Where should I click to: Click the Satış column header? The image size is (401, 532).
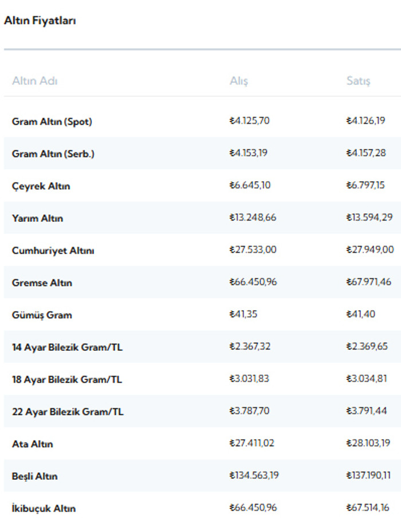click(358, 81)
